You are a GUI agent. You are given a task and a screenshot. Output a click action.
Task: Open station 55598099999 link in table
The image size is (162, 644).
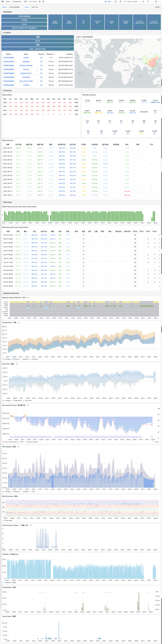point(9,61)
